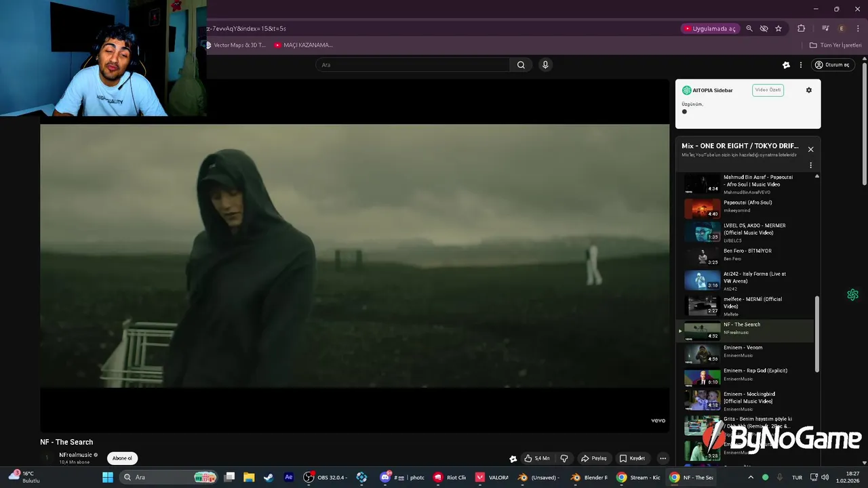Viewport: 868px width, 488px height.
Task: Switch to Blender Render taskbar window
Action: [589, 477]
